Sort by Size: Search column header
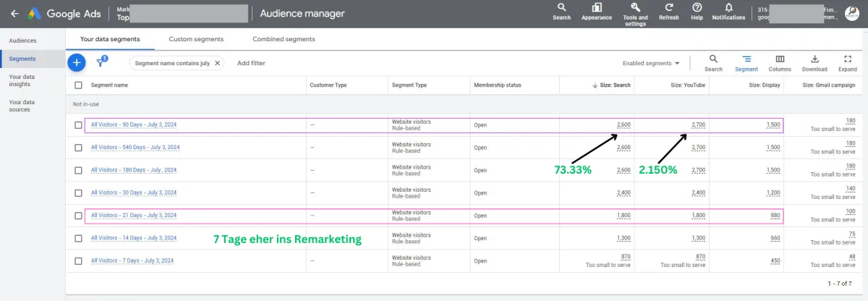 click(x=610, y=85)
